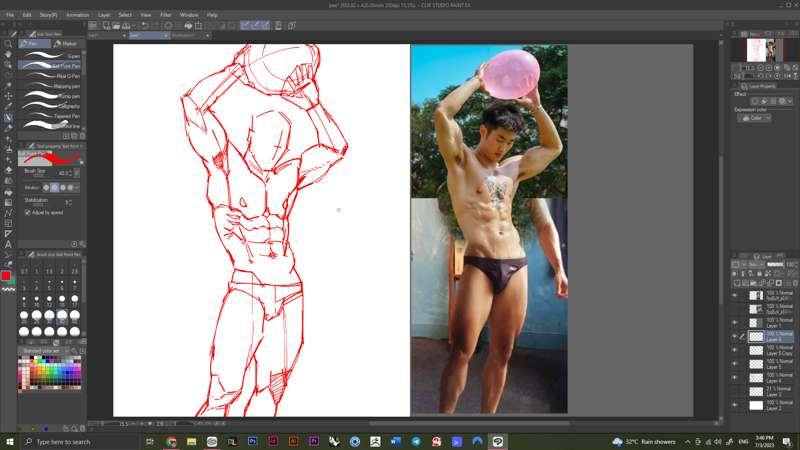Screen dimensions: 800x450
Task: Select the Zoom magnifier tool
Action: 8,44
